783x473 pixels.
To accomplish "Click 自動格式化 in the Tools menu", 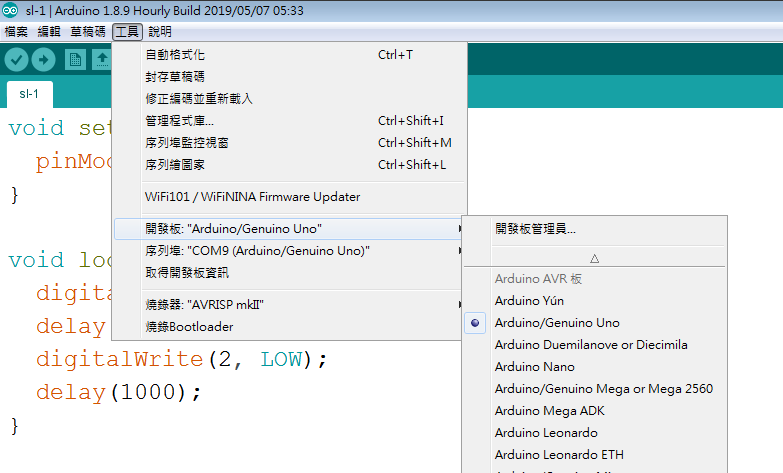I will coord(175,55).
